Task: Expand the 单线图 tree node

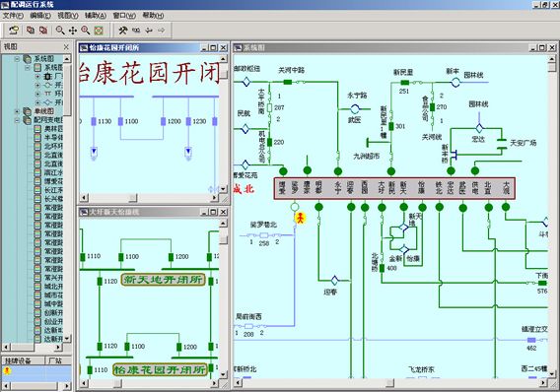Action: [17, 111]
